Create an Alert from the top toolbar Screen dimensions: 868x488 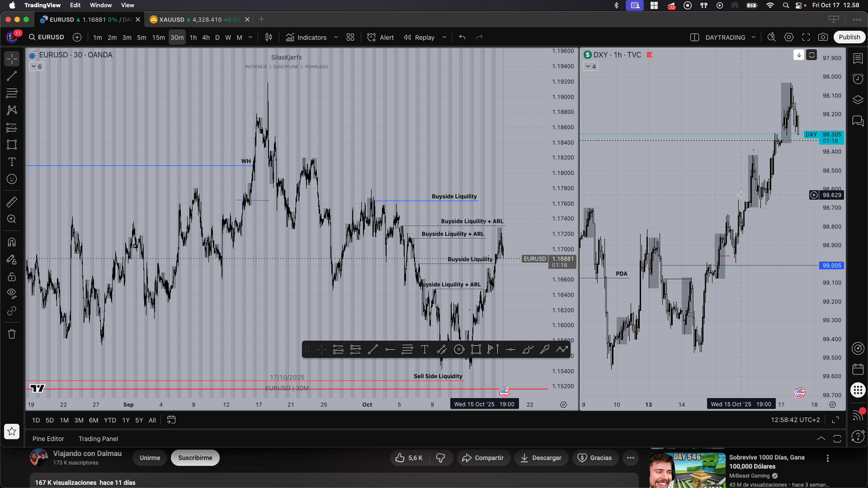click(380, 37)
